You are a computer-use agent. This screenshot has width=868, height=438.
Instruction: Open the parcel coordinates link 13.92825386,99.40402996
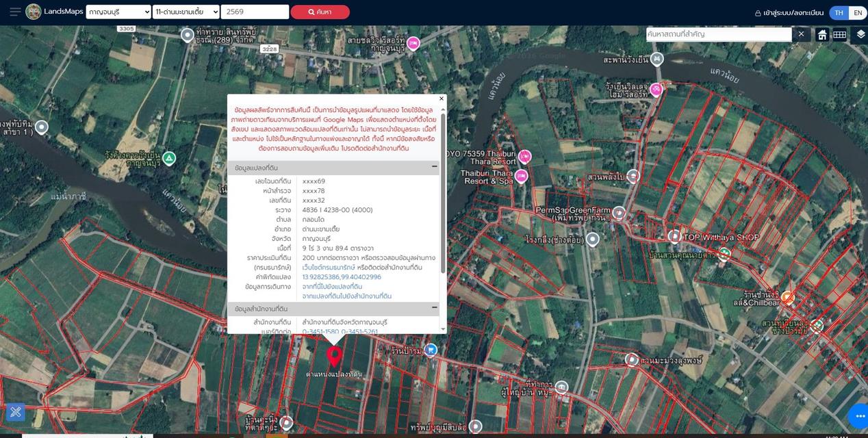point(342,277)
